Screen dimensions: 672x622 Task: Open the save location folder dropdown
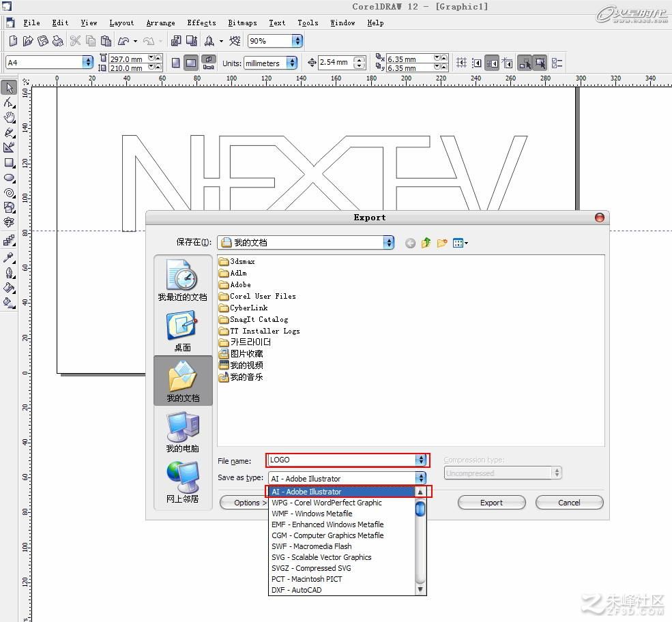[388, 243]
